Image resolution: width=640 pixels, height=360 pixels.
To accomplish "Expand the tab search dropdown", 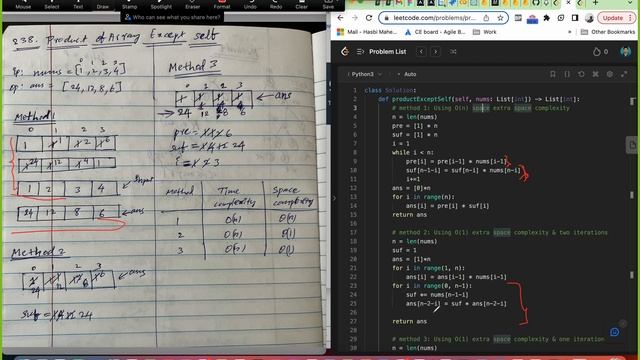I will (x=631, y=3).
